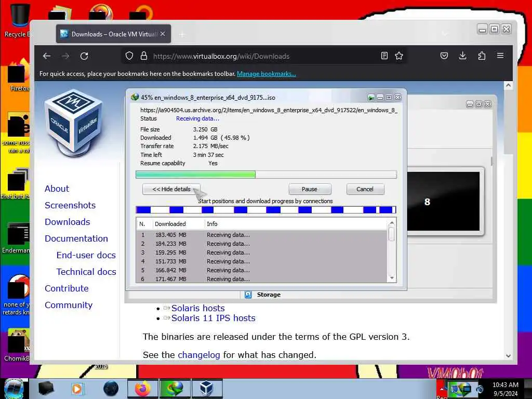Click the connections progress segment bar
The image size is (532, 399).
point(266,210)
